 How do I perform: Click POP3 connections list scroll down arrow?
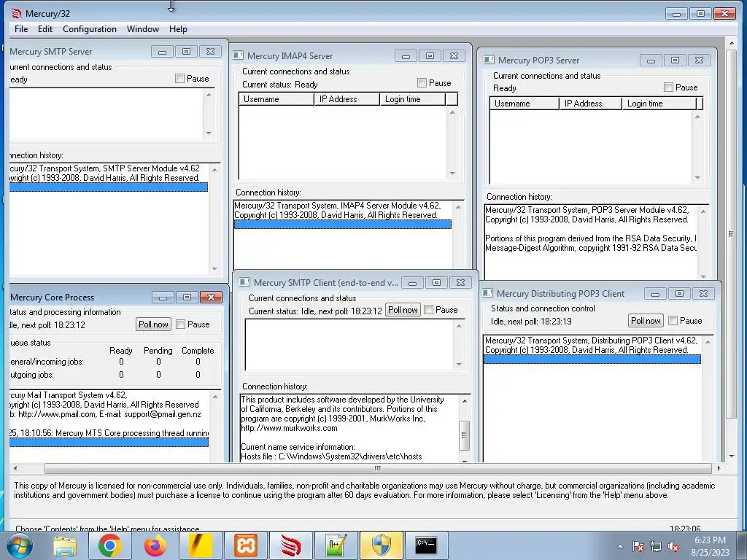coord(698,178)
